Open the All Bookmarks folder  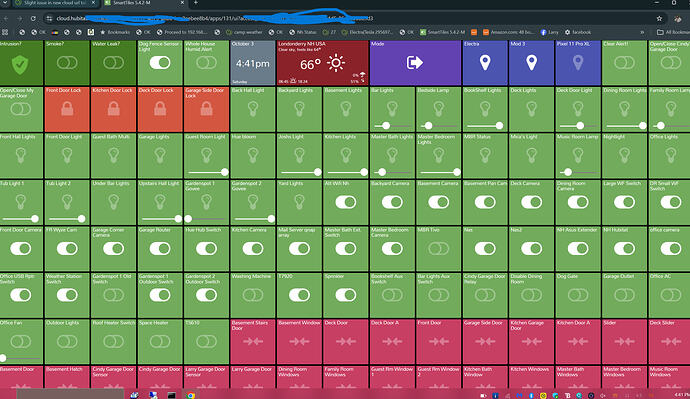(x=673, y=32)
